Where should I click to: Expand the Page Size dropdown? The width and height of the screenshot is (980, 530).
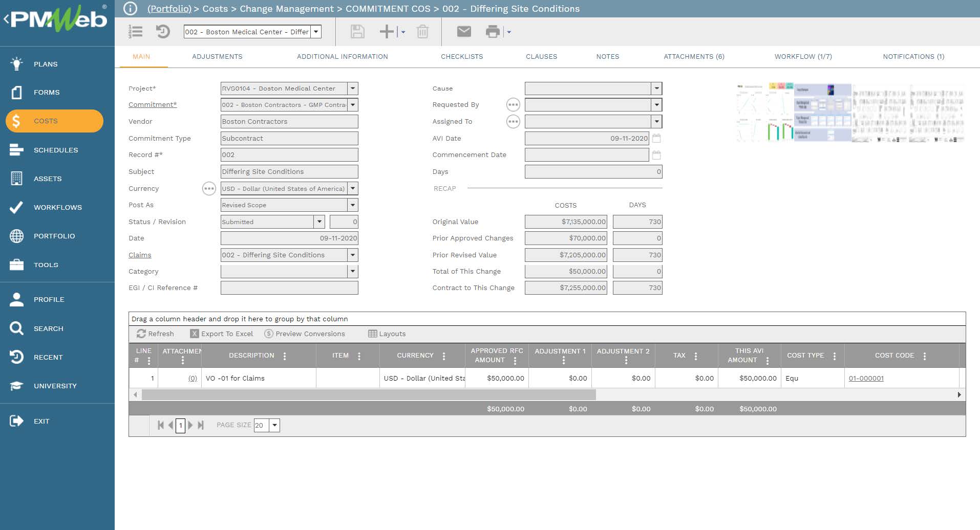[274, 425]
